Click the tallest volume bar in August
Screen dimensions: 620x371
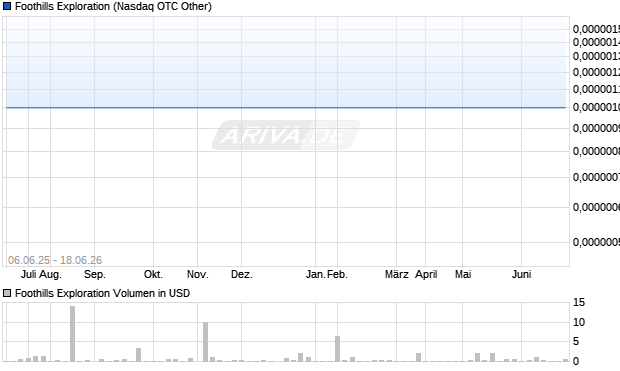72,333
